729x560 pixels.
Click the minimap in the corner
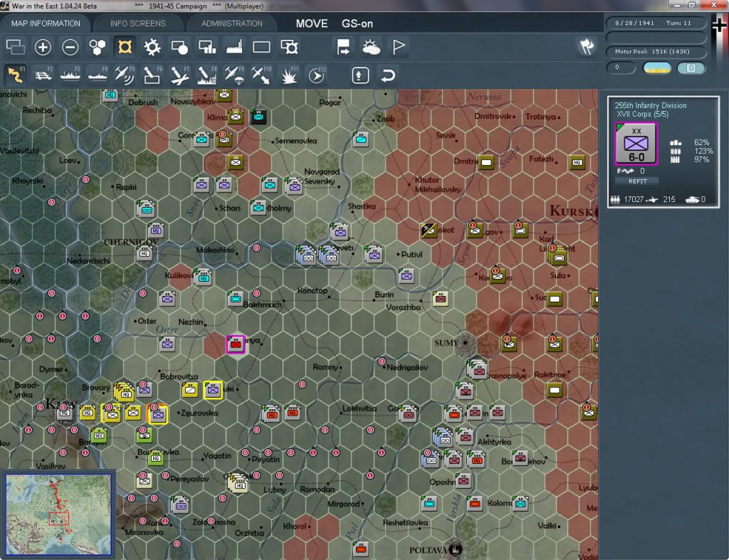pyautogui.click(x=58, y=514)
